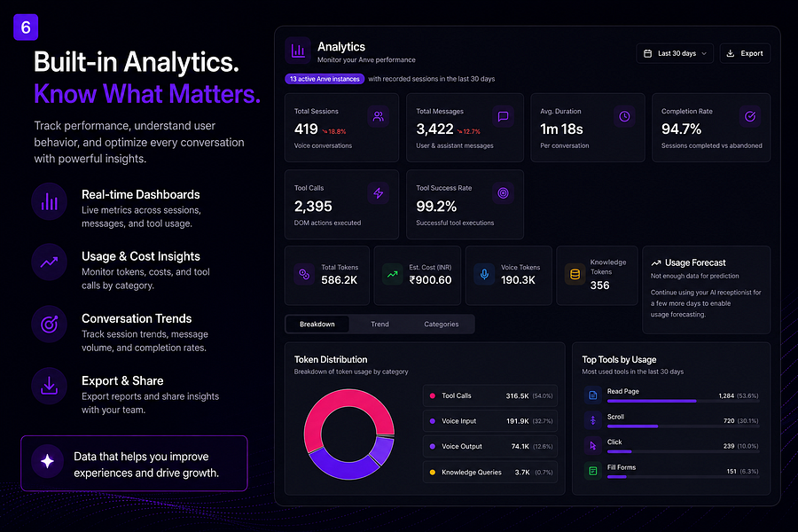Image resolution: width=798 pixels, height=532 pixels.
Task: Click the Est. Cost green trend icon
Action: [393, 274]
